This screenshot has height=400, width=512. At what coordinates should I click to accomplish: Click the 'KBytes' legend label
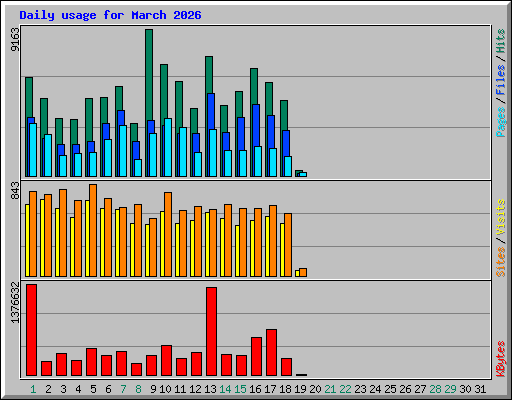tap(500, 359)
